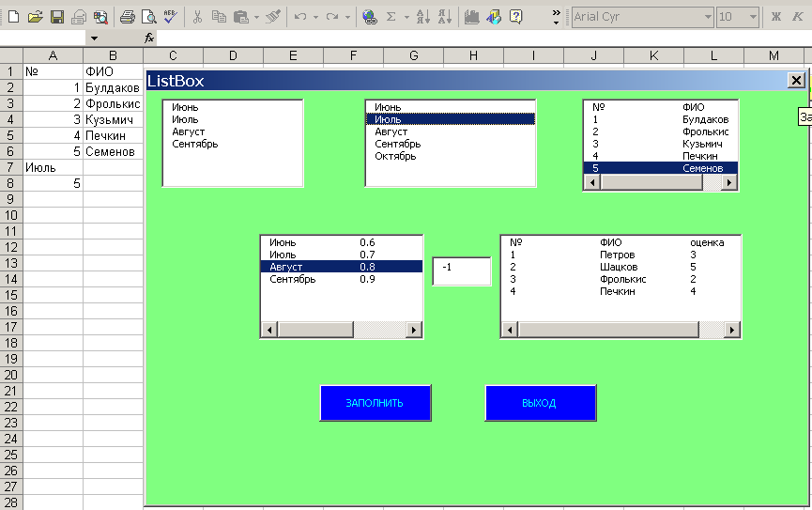Select Август 0.8 row in months listbox
This screenshot has width=812, height=510.
point(342,267)
